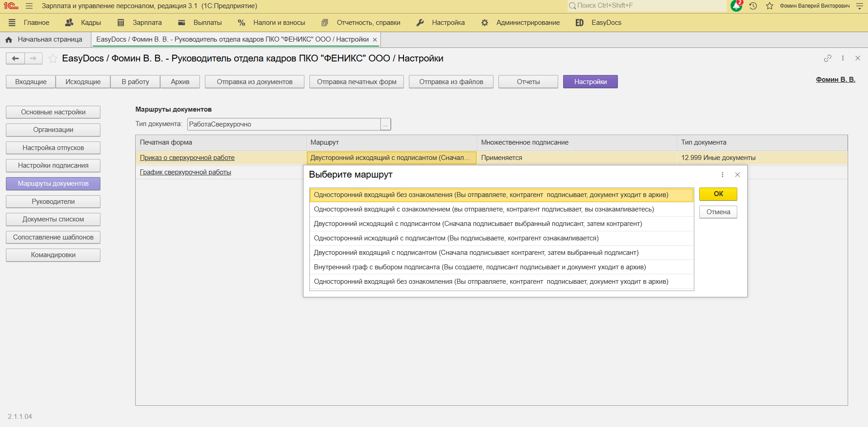Open page three-dot menu near link icon
This screenshot has width=868, height=427.
point(843,58)
